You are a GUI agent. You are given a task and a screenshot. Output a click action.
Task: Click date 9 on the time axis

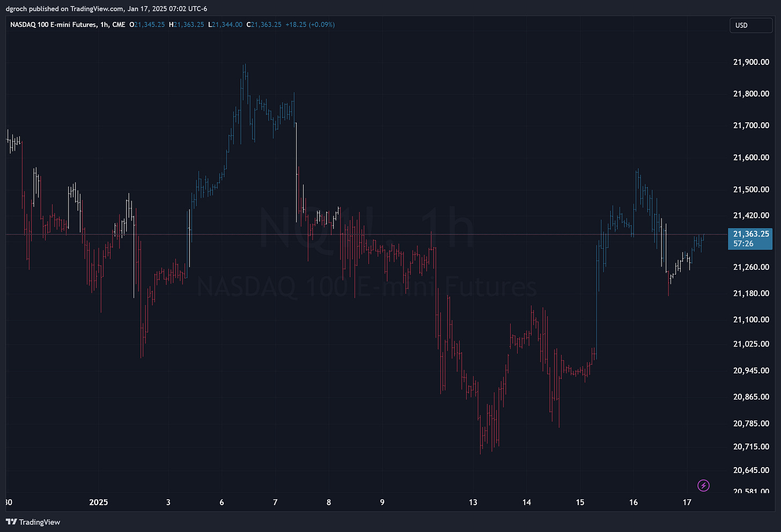pyautogui.click(x=382, y=503)
